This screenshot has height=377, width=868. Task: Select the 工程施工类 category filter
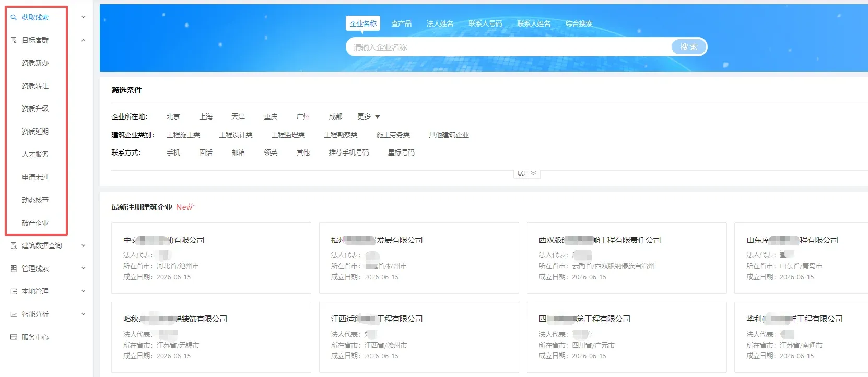pos(183,135)
